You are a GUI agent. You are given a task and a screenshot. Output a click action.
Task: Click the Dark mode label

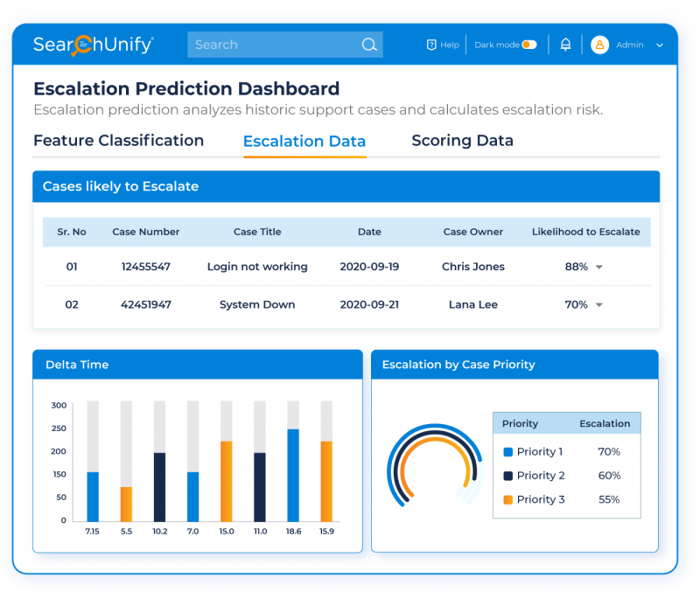497,45
